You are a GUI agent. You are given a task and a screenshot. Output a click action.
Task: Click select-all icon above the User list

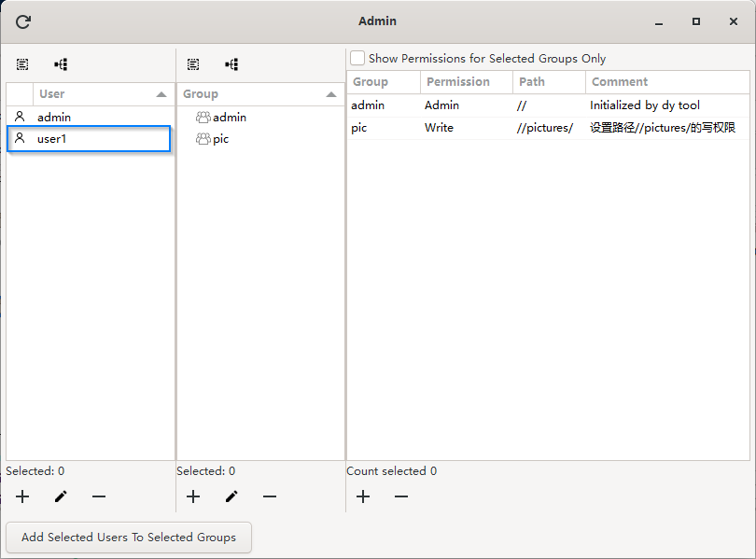click(22, 64)
